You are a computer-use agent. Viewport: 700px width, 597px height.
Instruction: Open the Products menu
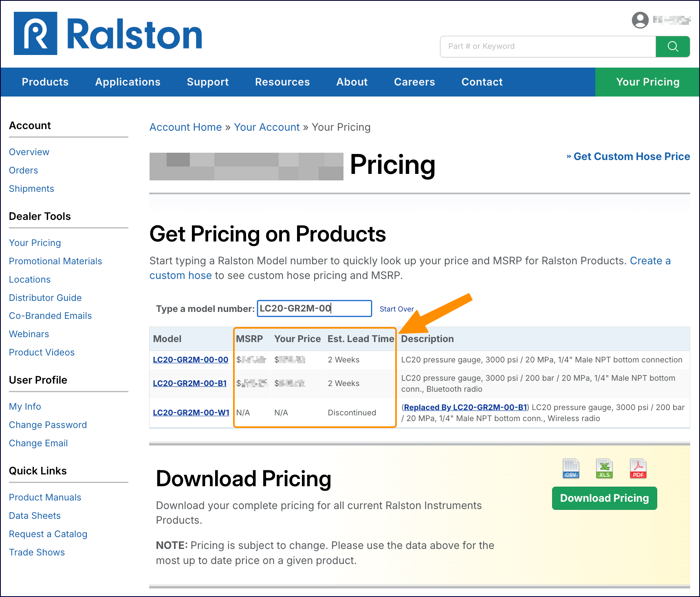click(x=45, y=82)
